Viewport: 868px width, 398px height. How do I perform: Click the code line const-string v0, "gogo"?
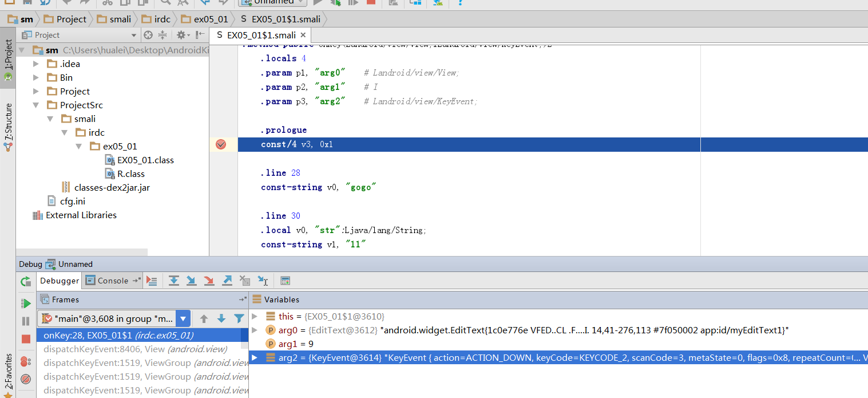tap(319, 187)
